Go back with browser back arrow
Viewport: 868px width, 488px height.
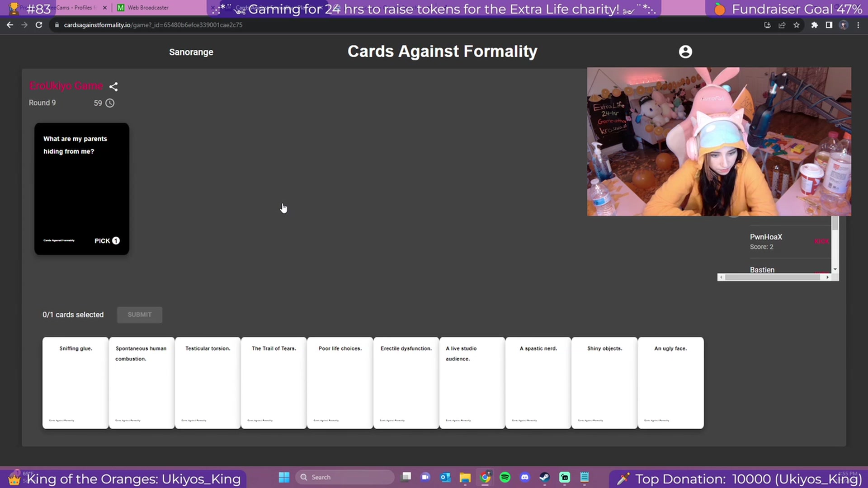pyautogui.click(x=10, y=25)
